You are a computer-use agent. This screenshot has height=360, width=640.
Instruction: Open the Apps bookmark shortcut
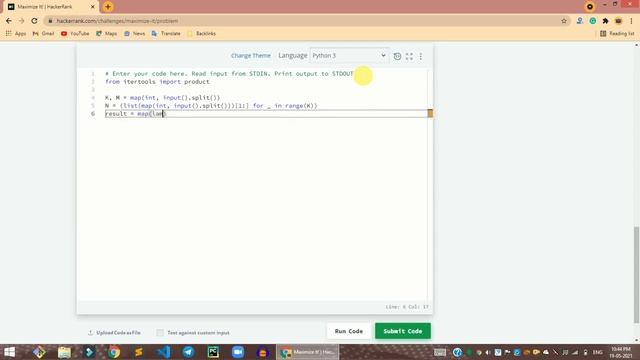[x=16, y=33]
